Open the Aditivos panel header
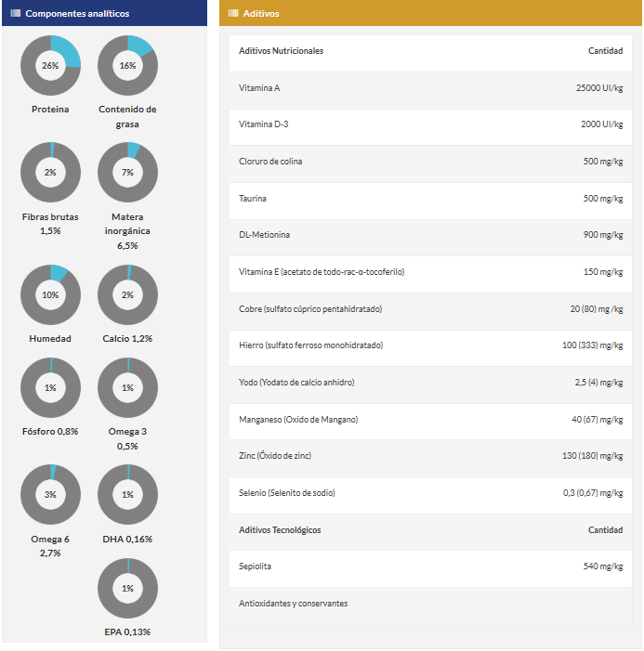The width and height of the screenshot is (644, 651). (x=430, y=14)
